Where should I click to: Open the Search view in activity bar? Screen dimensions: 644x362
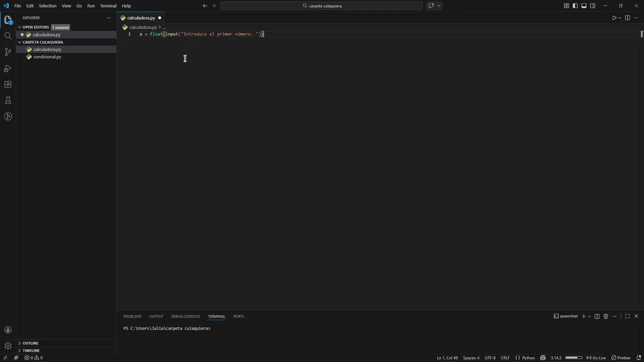tap(8, 36)
